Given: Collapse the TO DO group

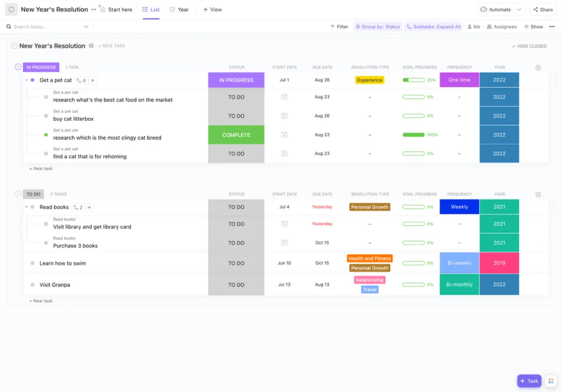Looking at the screenshot, I should pyautogui.click(x=18, y=194).
